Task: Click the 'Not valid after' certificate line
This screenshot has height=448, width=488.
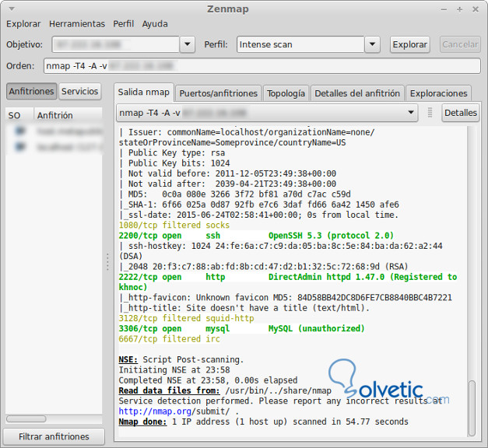Action: [227, 184]
